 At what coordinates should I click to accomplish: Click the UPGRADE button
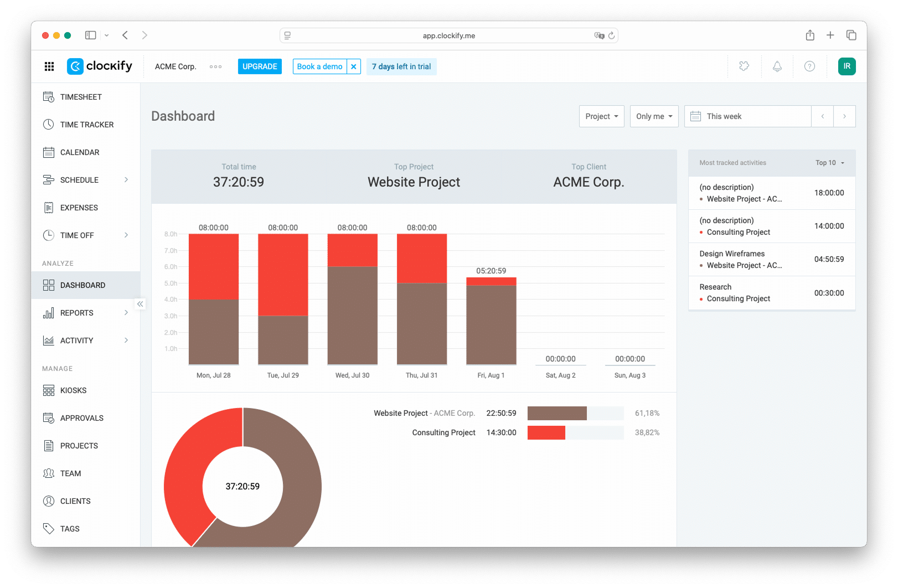click(x=260, y=66)
